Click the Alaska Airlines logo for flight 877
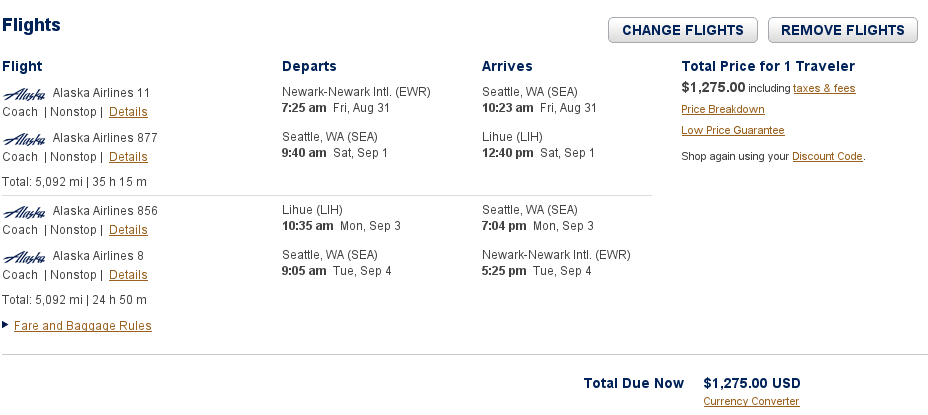 coord(25,138)
